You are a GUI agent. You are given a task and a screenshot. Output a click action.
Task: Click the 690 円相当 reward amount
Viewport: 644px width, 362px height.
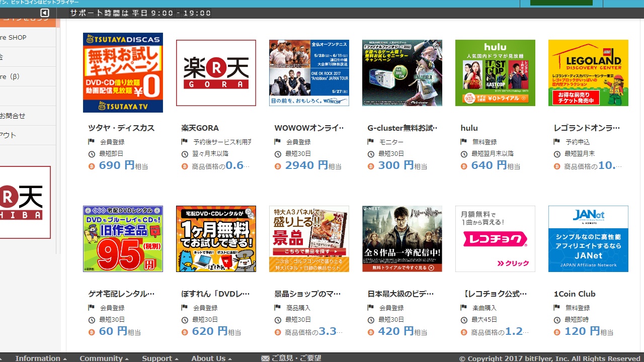tap(123, 165)
